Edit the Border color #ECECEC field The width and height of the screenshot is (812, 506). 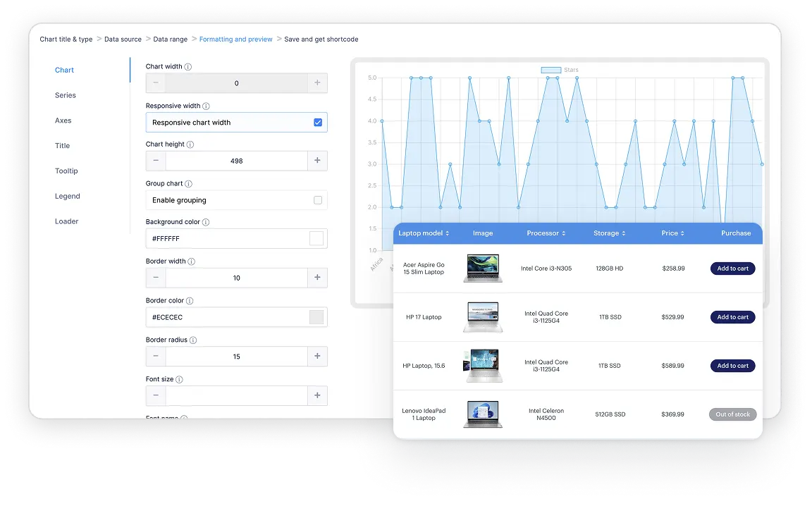[x=237, y=317]
